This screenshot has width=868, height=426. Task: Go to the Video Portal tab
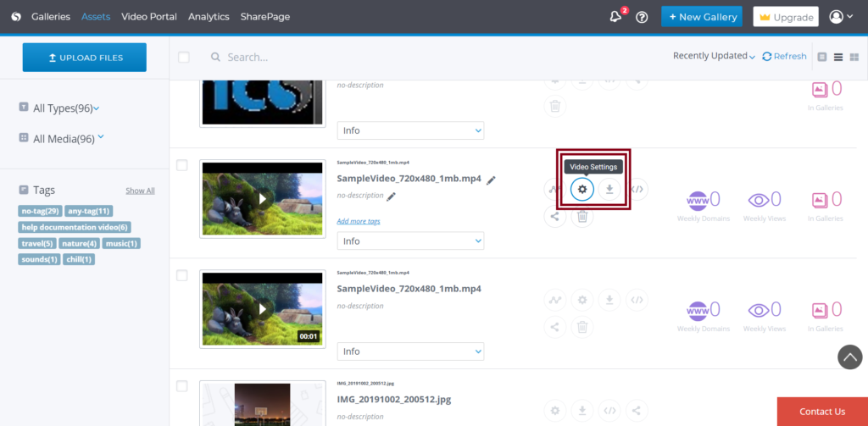point(150,17)
